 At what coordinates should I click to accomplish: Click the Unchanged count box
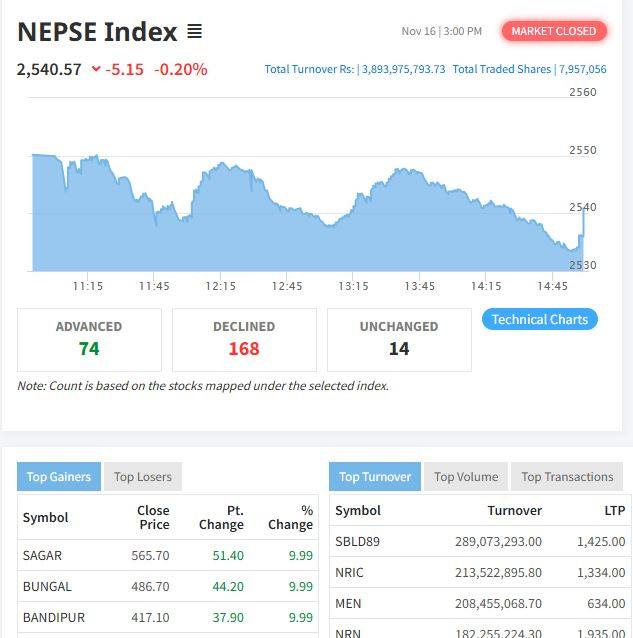(399, 339)
